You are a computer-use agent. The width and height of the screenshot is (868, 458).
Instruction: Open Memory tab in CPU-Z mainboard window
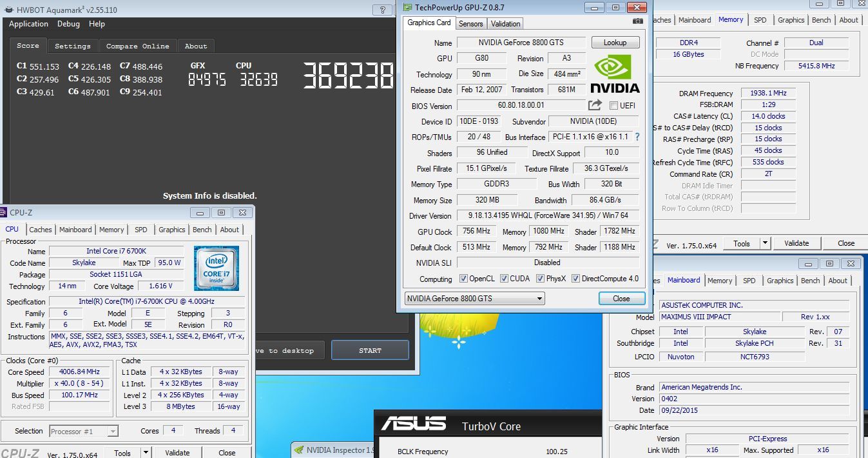pos(720,281)
